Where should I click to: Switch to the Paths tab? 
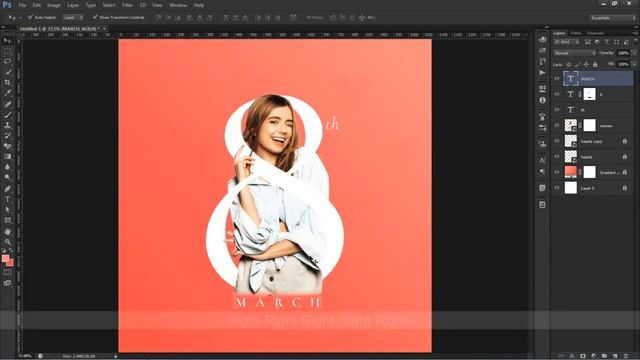point(576,33)
